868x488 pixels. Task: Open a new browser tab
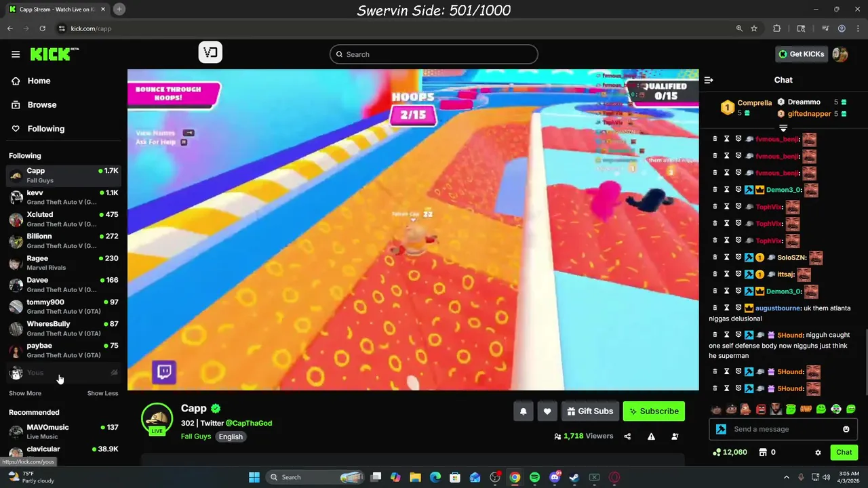(119, 9)
